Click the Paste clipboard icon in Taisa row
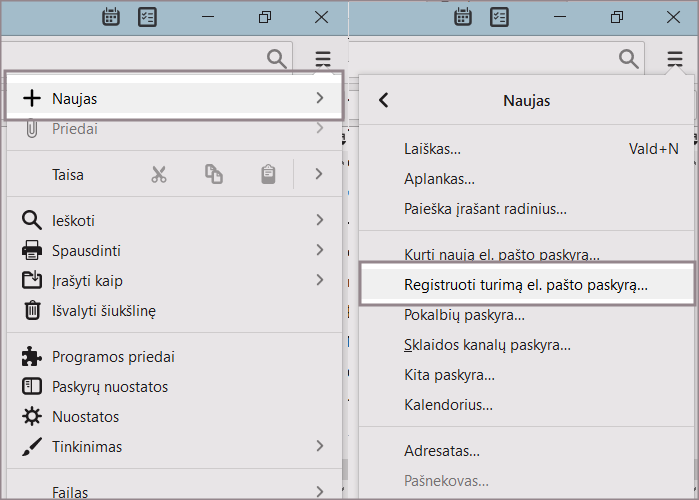Viewport: 699px width, 500px height. tap(268, 174)
